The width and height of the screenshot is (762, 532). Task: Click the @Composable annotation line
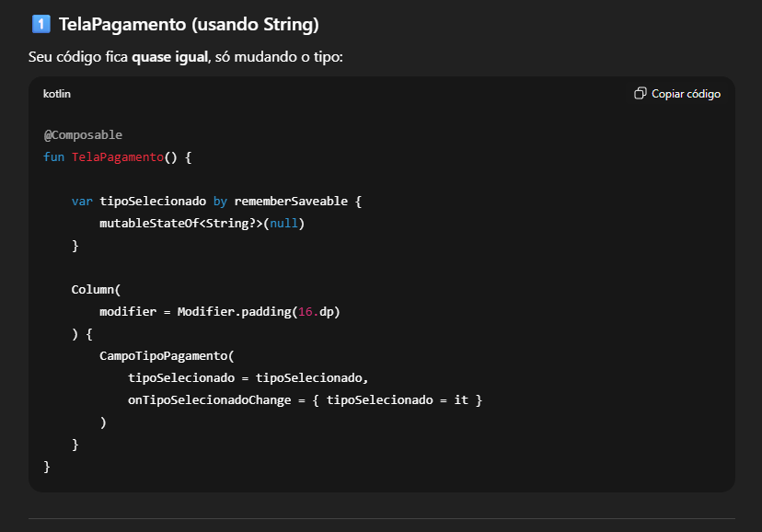click(83, 135)
